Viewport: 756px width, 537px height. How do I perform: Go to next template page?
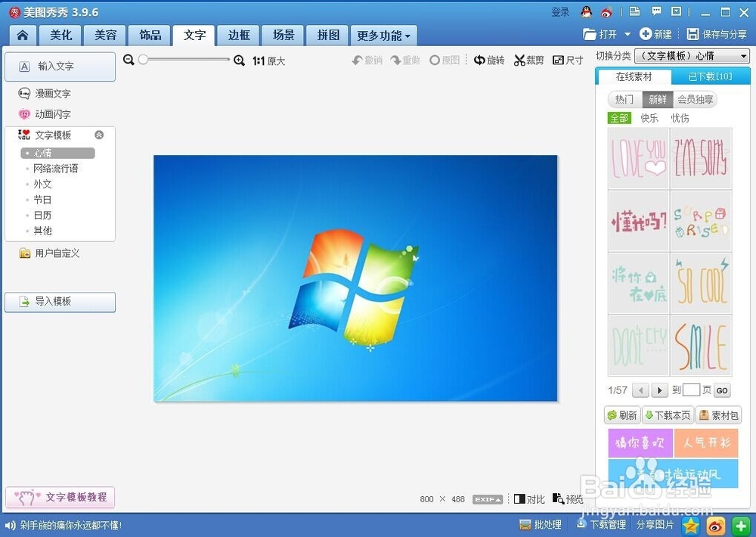coord(659,390)
